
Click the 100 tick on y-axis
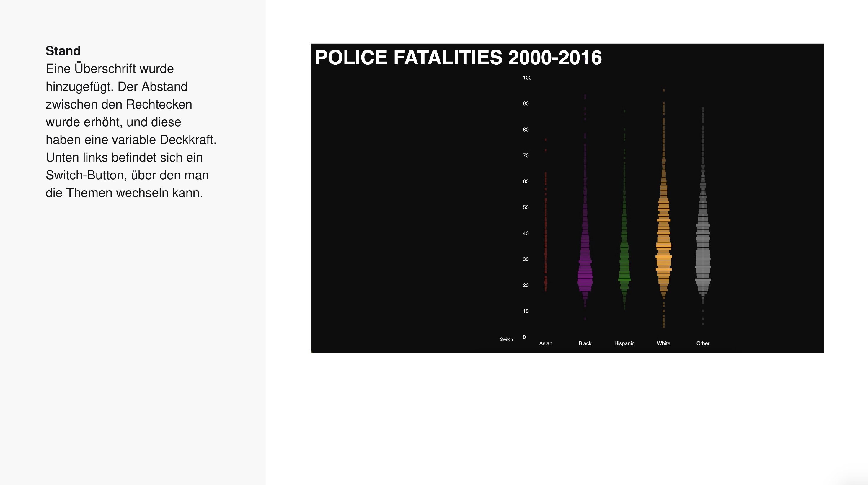tap(527, 78)
